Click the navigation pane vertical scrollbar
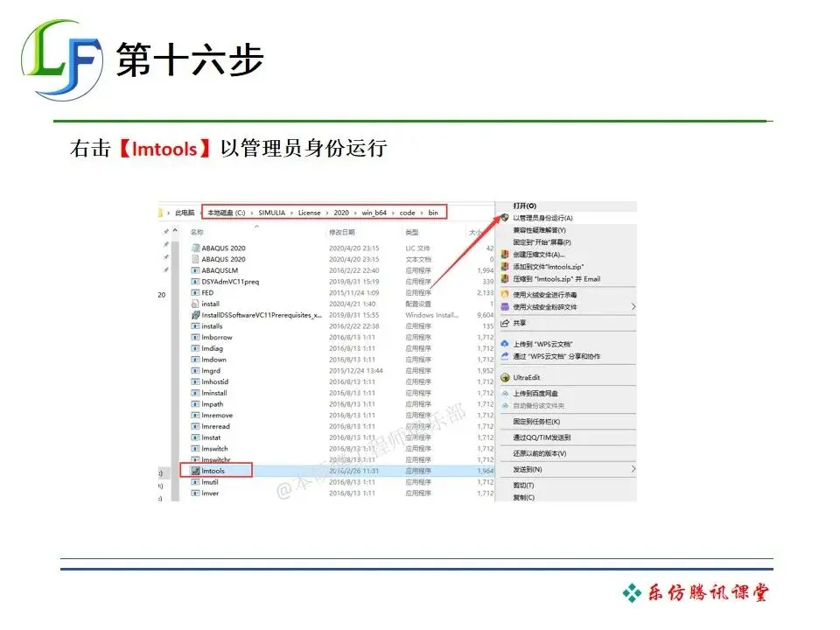This screenshot has width=840, height=630. tap(175, 369)
